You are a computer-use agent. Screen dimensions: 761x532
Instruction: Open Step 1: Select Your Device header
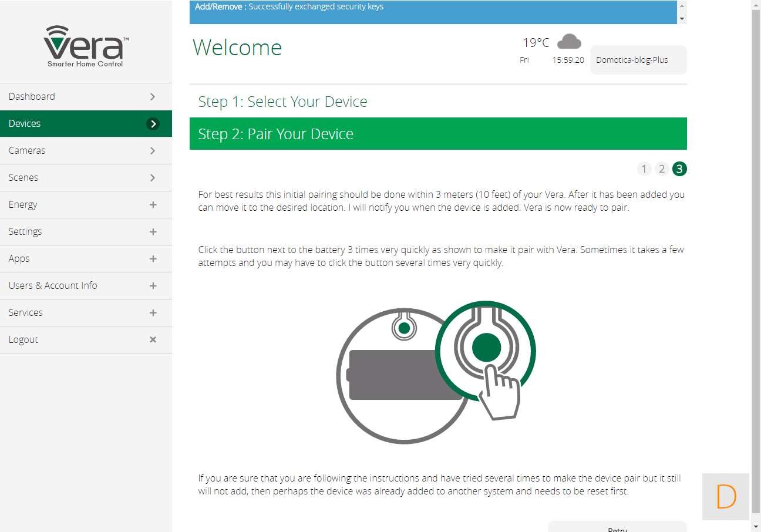coord(282,102)
